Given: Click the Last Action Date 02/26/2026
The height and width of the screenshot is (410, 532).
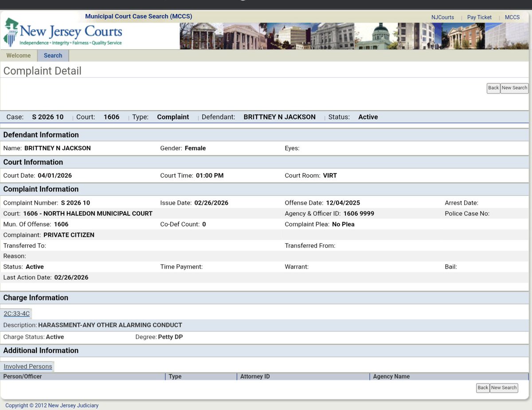Looking at the screenshot, I should tap(71, 277).
